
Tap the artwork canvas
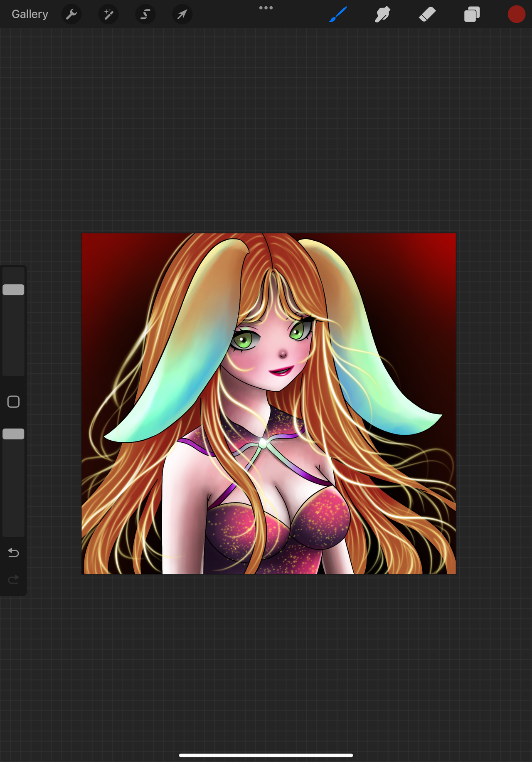pos(268,404)
